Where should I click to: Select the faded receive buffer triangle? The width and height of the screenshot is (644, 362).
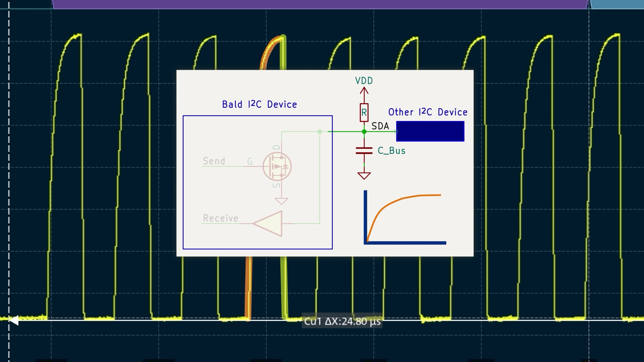tap(267, 224)
